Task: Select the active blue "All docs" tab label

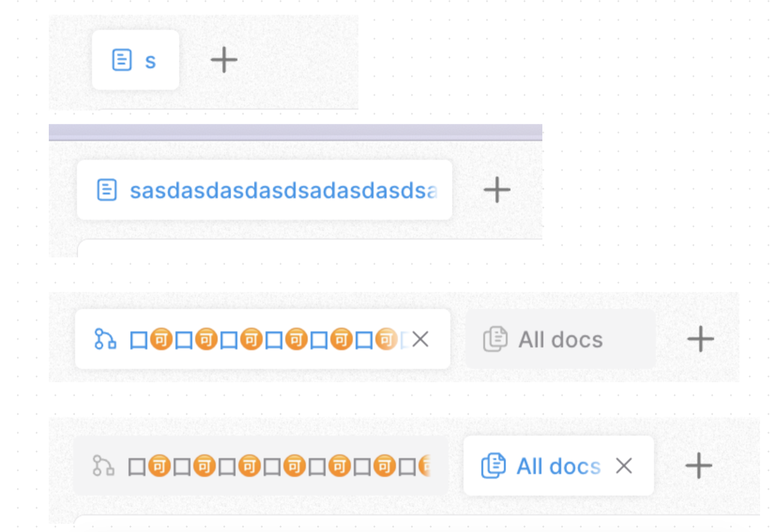Action: click(x=558, y=466)
